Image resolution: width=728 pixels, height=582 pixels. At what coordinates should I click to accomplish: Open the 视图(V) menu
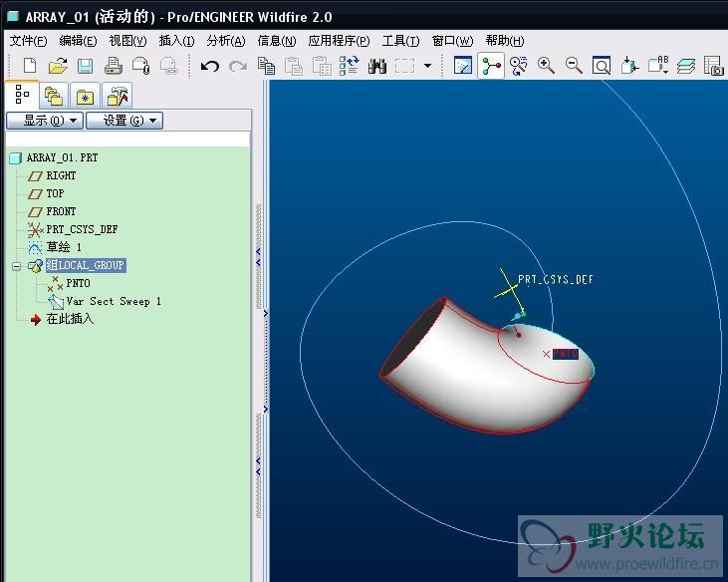click(127, 41)
